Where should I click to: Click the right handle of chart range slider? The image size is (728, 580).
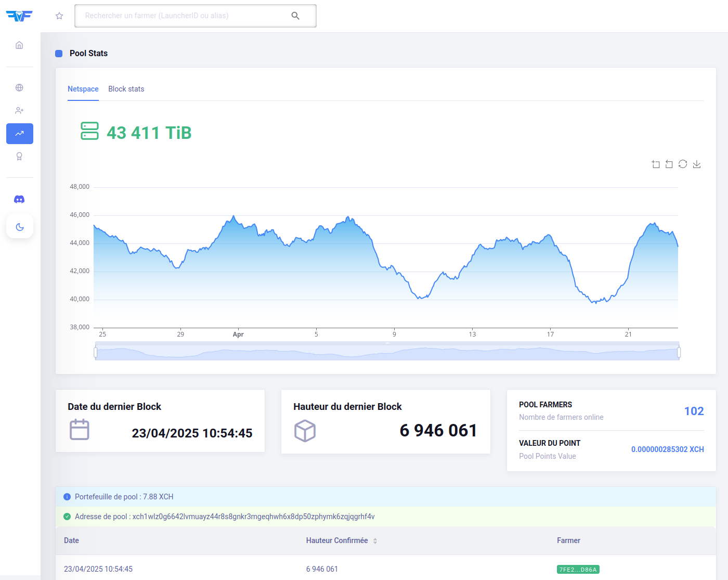tap(679, 353)
